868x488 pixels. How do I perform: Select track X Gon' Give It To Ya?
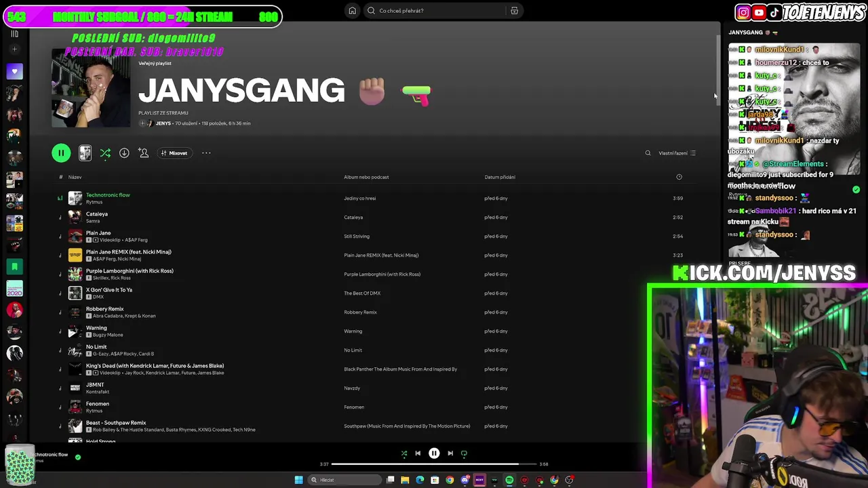coord(109,290)
